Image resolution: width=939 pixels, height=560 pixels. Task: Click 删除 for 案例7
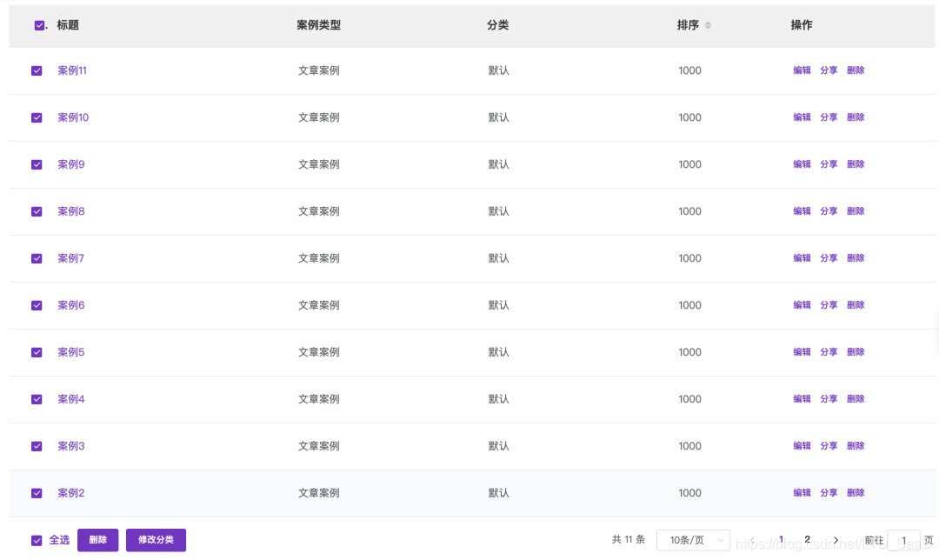(856, 257)
